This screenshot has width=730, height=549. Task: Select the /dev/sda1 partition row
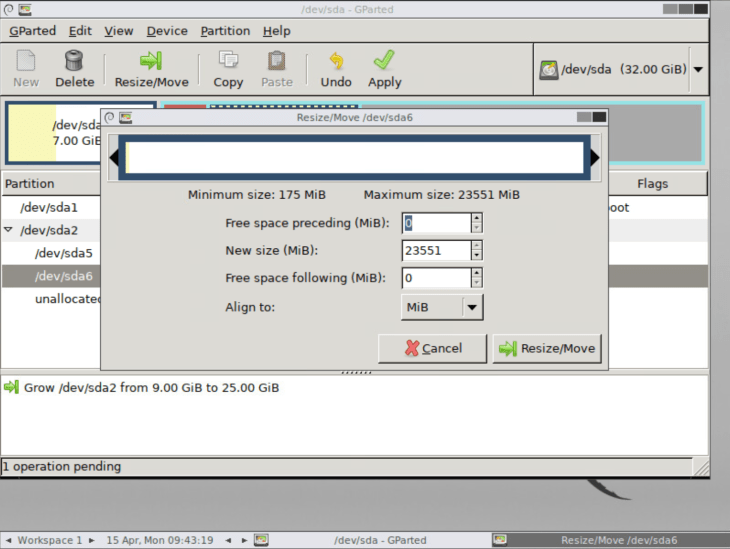pos(51,207)
